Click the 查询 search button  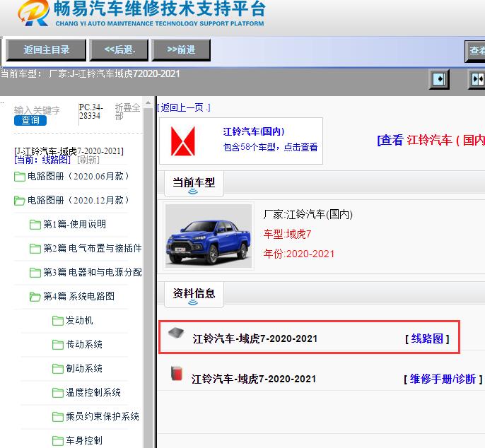click(30, 120)
